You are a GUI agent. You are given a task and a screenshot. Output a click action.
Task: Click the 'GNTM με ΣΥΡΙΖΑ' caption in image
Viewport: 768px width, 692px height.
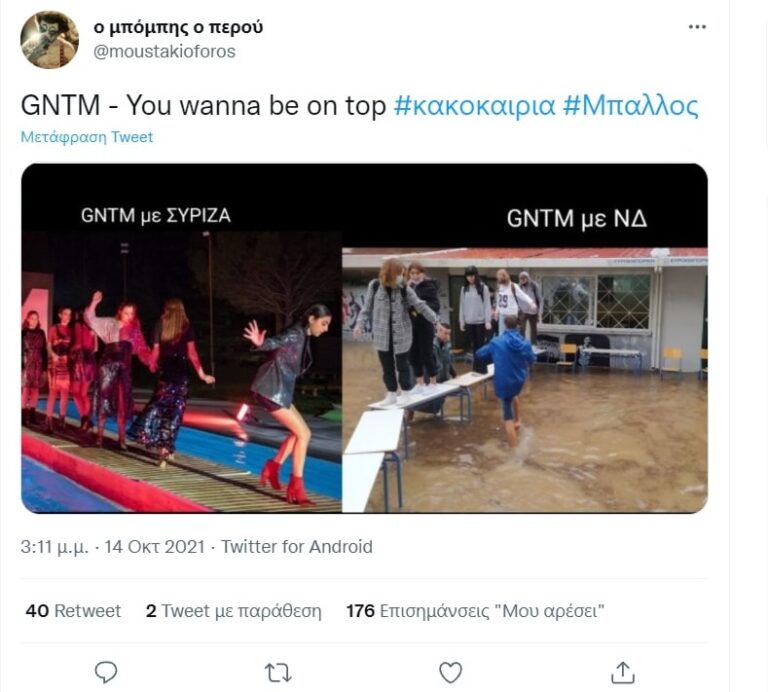tap(162, 214)
